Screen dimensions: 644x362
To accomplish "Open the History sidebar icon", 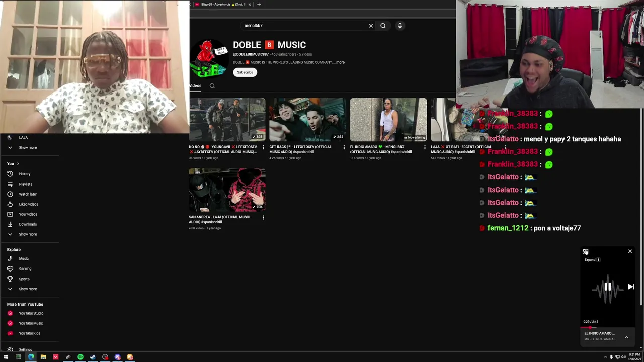I will coord(10,174).
